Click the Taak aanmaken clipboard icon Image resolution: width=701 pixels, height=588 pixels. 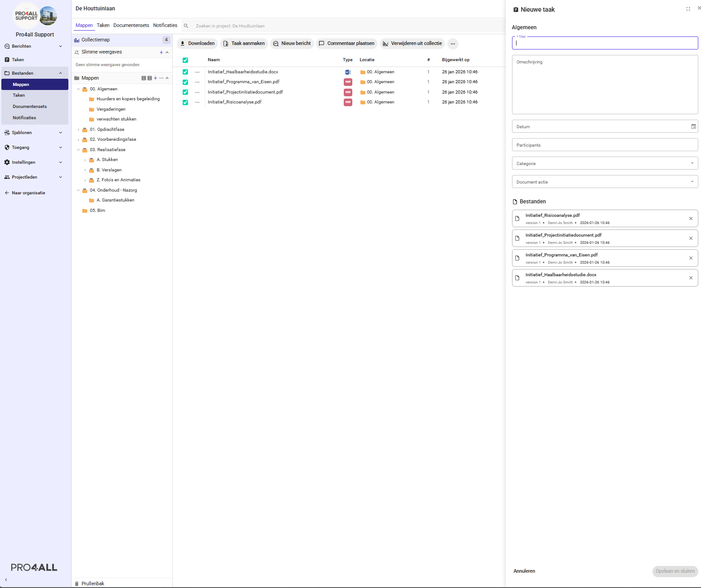coord(226,44)
